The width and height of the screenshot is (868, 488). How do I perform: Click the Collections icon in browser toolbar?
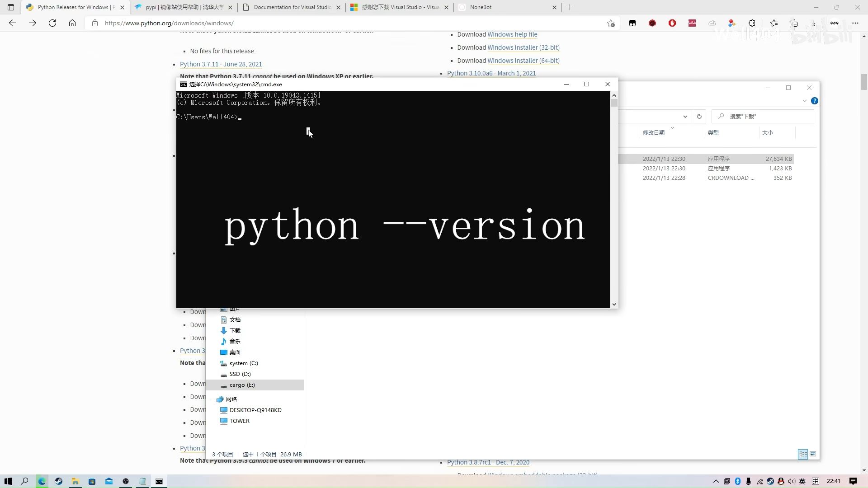coord(794,23)
